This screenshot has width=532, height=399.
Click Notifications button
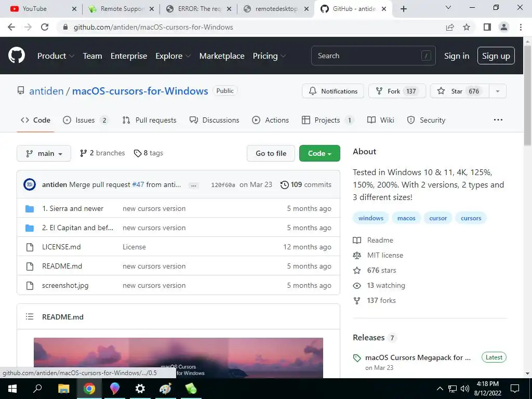pyautogui.click(x=333, y=91)
